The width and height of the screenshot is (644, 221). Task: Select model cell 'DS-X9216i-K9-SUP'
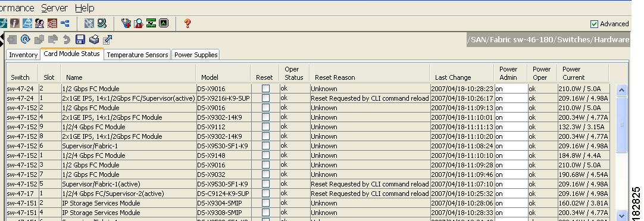click(x=223, y=98)
